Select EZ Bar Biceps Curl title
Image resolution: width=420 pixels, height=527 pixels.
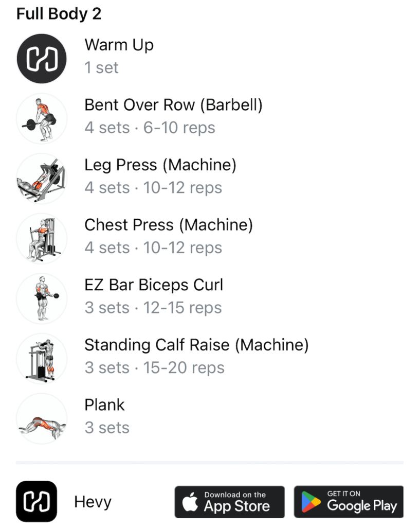[x=154, y=285]
